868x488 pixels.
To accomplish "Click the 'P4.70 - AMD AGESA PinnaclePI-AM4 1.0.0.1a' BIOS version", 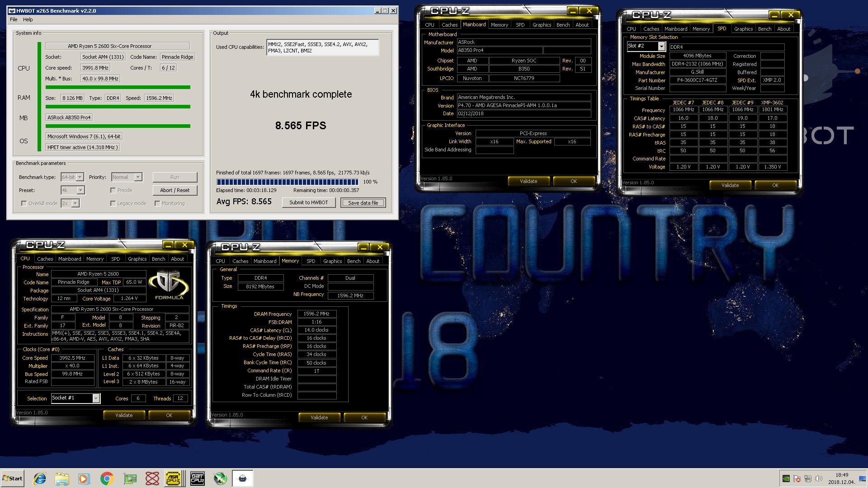I will (524, 105).
